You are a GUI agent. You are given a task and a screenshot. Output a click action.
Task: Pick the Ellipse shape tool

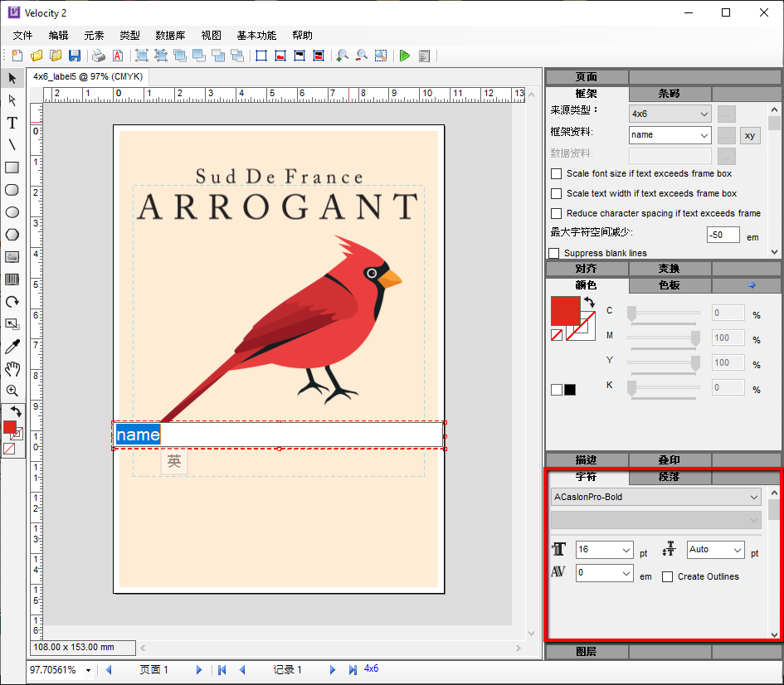(x=12, y=212)
